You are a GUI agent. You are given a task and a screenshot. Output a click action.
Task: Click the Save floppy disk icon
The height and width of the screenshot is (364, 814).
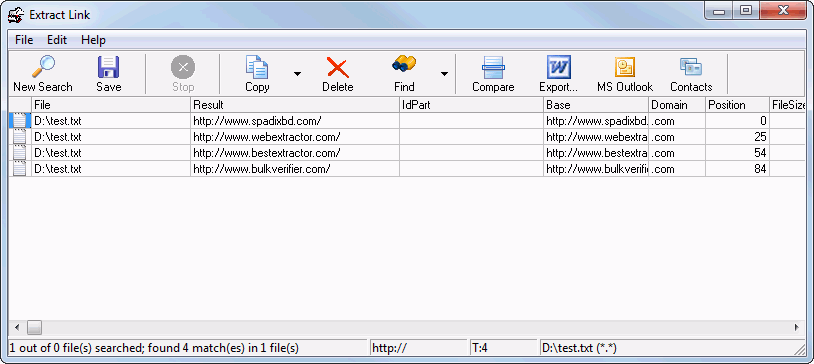[x=108, y=73]
